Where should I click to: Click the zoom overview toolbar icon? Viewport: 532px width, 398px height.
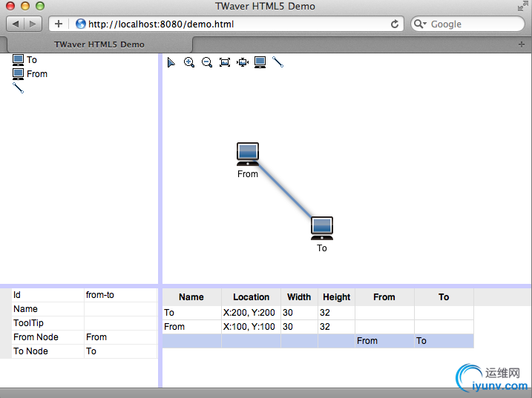click(243, 62)
